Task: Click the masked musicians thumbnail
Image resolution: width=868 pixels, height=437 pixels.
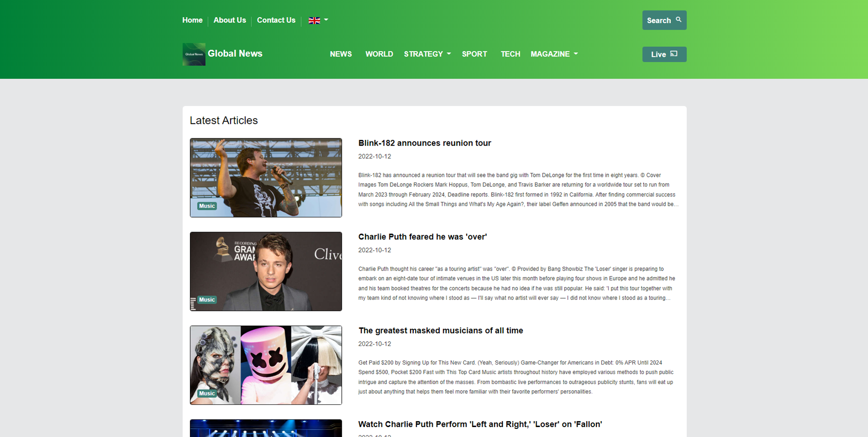Action: tap(266, 365)
